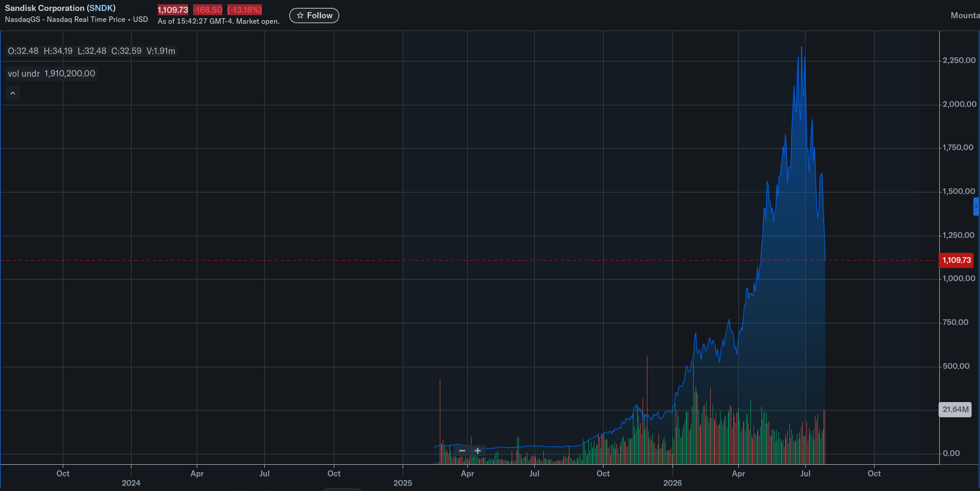
Task: Click the star icon on Follow
Action: pyautogui.click(x=300, y=16)
